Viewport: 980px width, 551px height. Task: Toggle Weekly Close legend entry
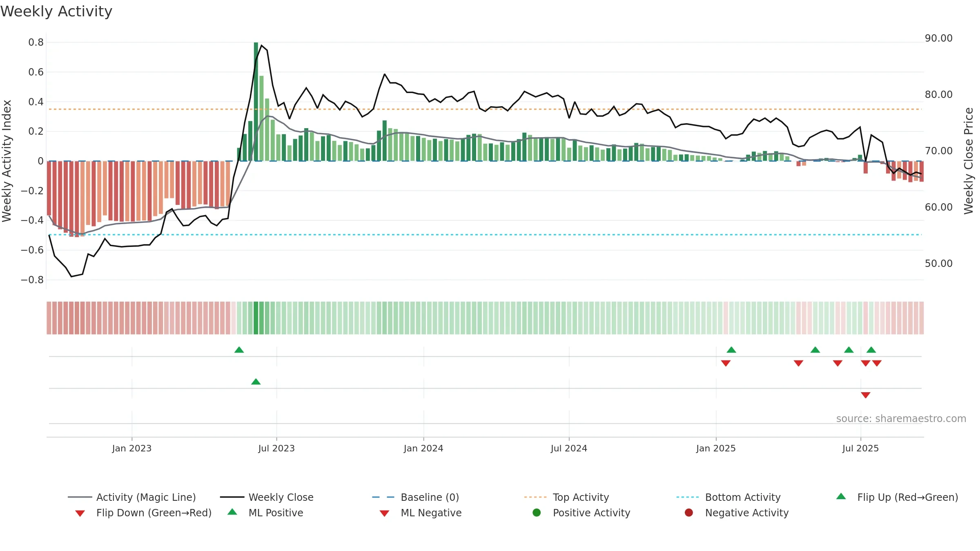coord(267,497)
